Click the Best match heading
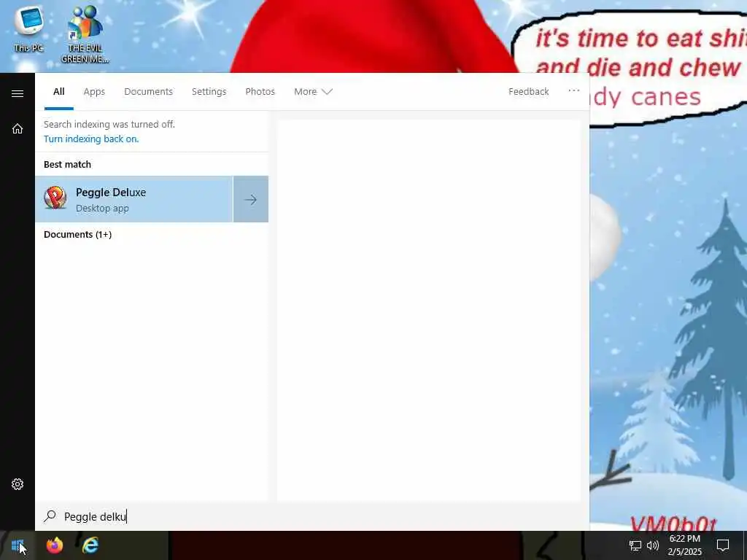This screenshot has width=747, height=560. (x=67, y=164)
